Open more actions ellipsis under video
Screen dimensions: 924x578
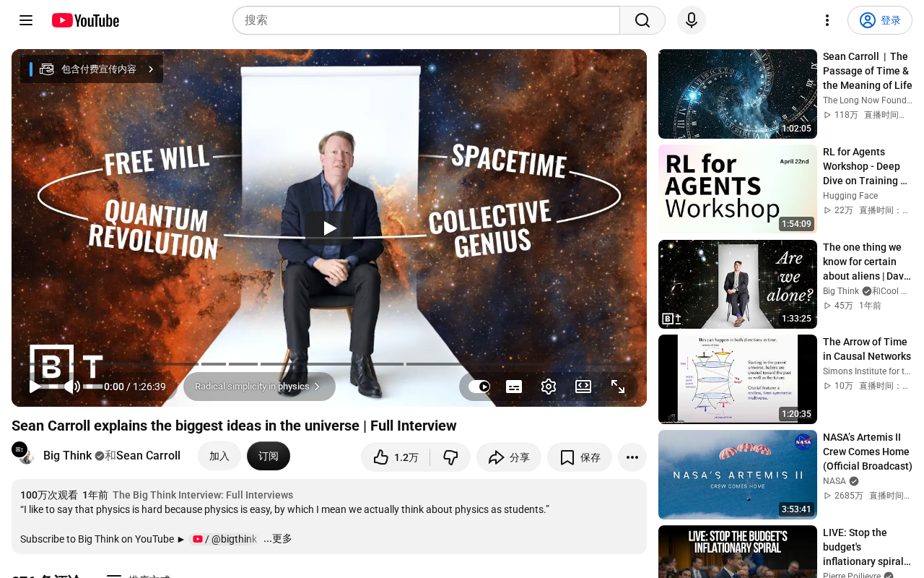click(x=632, y=457)
